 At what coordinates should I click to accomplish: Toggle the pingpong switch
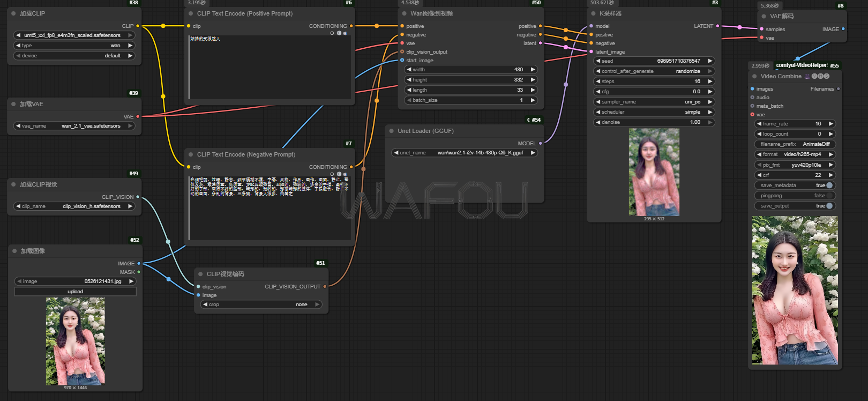tap(829, 196)
